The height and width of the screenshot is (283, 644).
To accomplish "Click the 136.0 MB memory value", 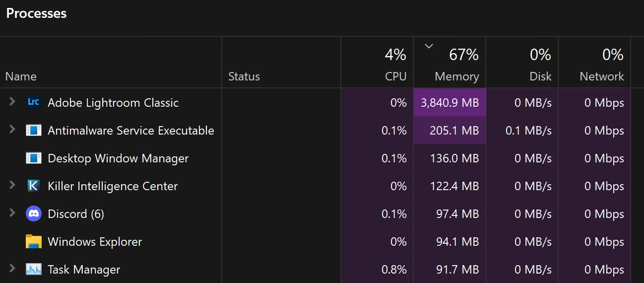I will pyautogui.click(x=454, y=158).
